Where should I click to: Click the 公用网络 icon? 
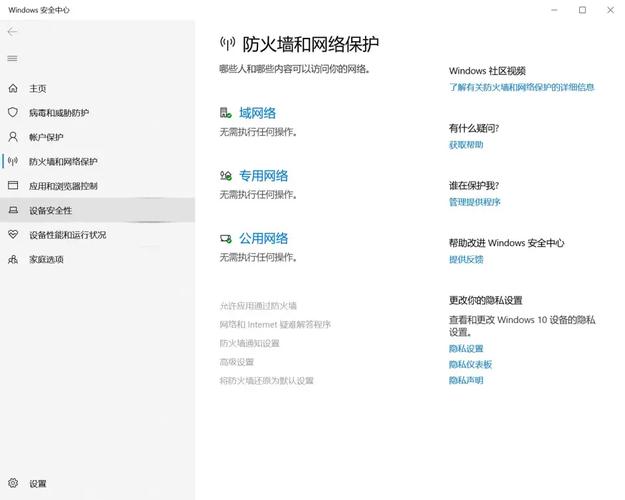226,238
